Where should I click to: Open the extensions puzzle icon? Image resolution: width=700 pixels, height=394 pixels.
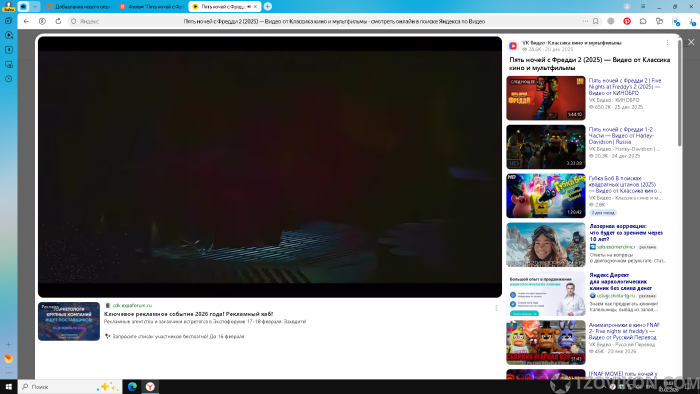pos(643,21)
